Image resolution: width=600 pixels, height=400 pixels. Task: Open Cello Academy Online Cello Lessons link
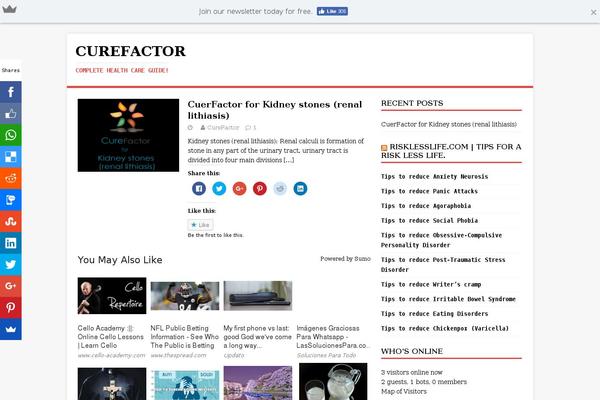(111, 337)
